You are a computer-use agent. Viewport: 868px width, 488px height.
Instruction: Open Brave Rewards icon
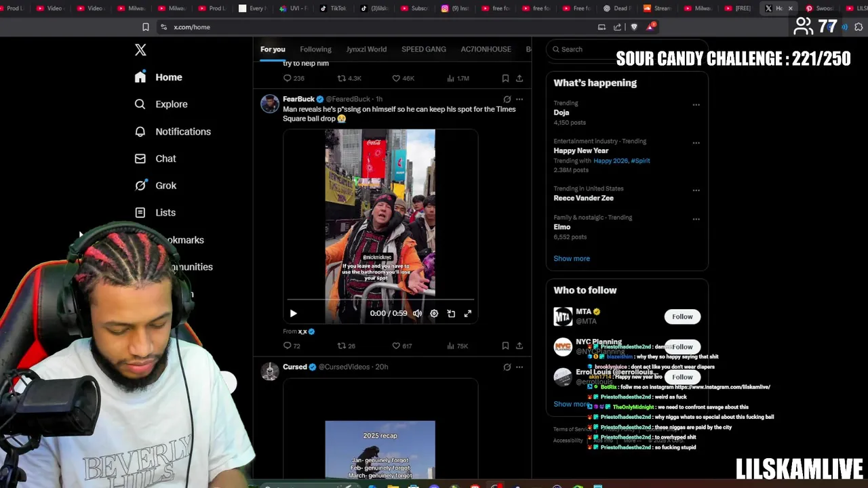pos(651,27)
